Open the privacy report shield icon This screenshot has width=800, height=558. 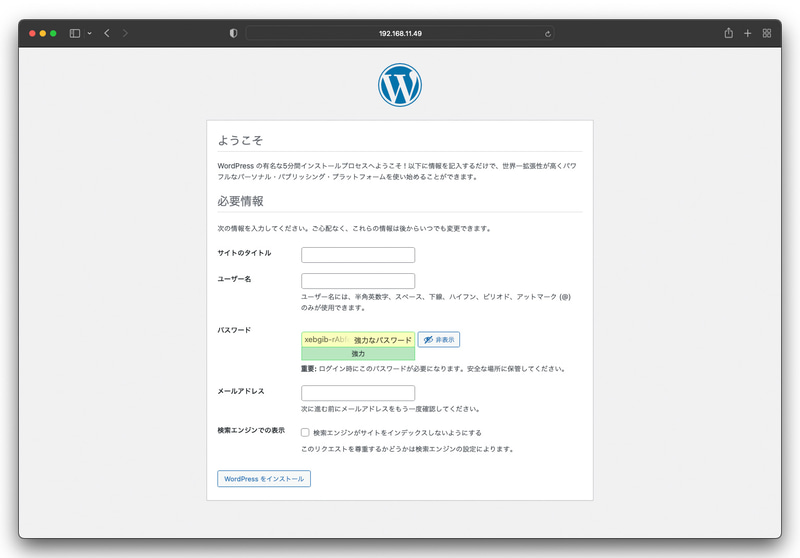(x=233, y=33)
